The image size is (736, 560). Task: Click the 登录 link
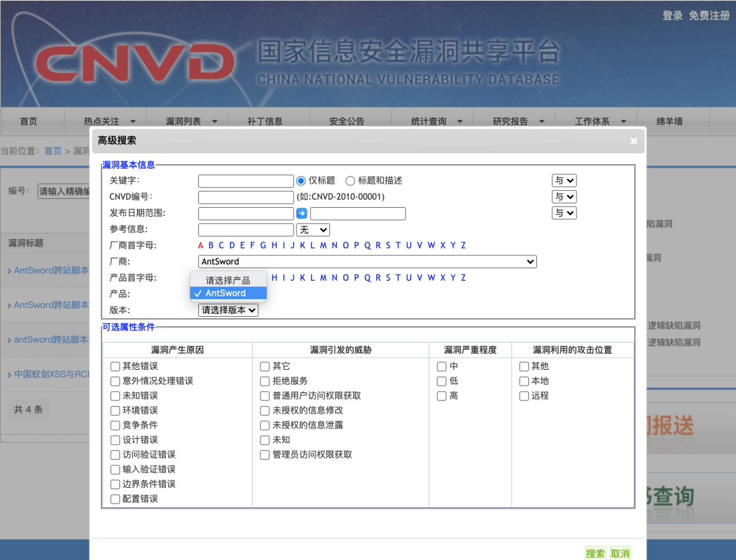click(x=672, y=16)
